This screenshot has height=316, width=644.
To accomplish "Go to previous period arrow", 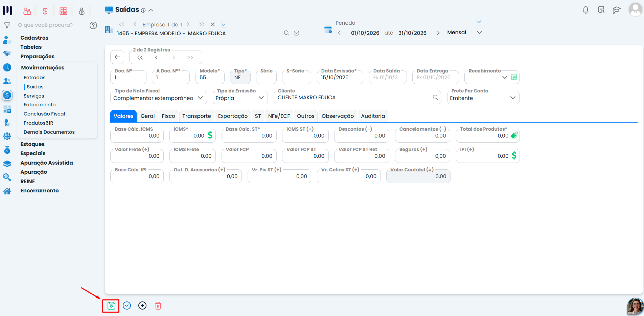I will (339, 33).
